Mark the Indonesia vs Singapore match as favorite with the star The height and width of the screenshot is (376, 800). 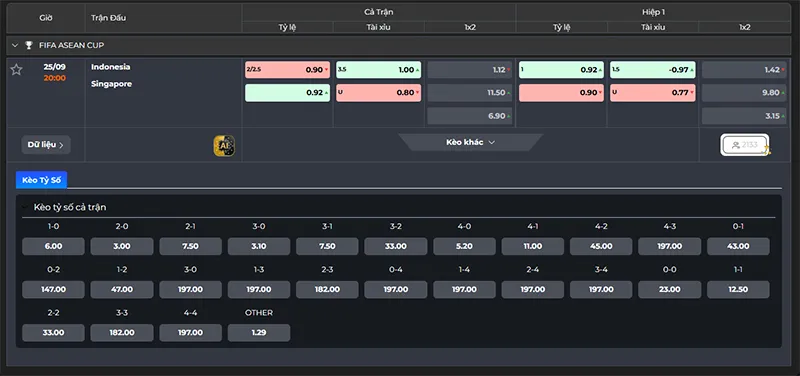tap(16, 70)
